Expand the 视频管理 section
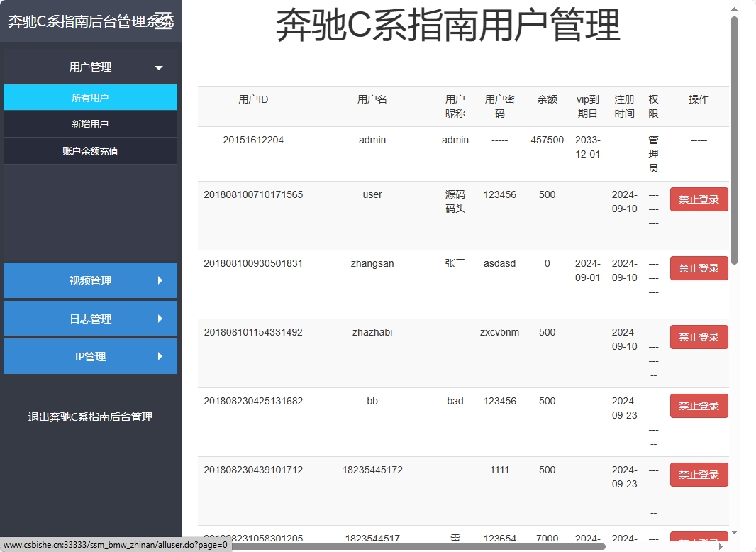This screenshot has width=756, height=552. pos(90,280)
